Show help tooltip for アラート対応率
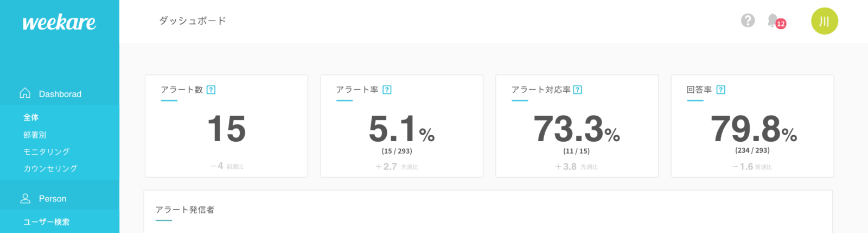 click(x=578, y=90)
